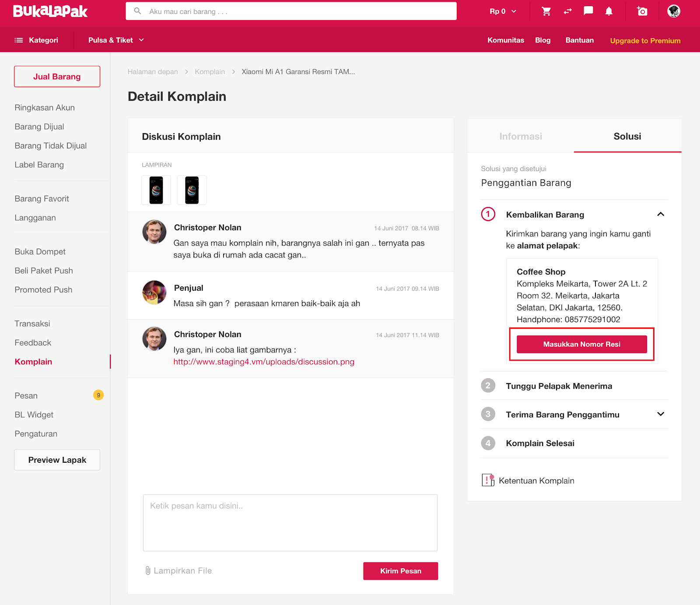Collapse the Kembalikan Barang section
Viewport: 700px width, 605px height.
[661, 214]
